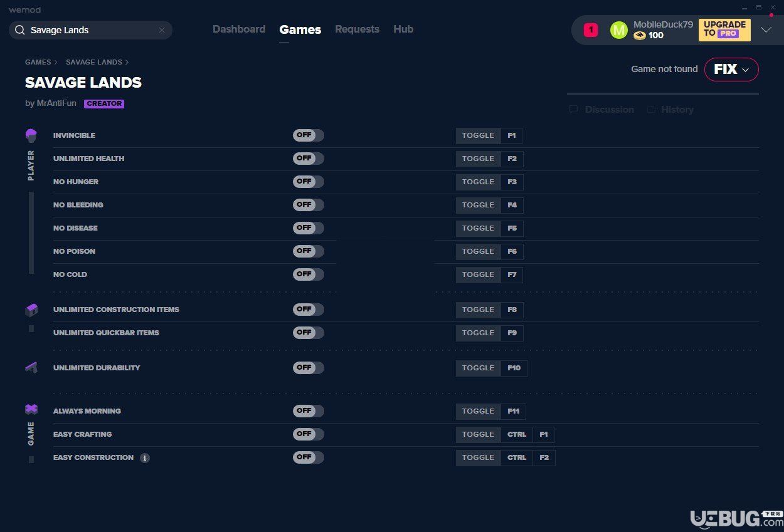Minimize the WeMod window
Image resolution: width=784 pixels, height=532 pixels.
coord(744,8)
